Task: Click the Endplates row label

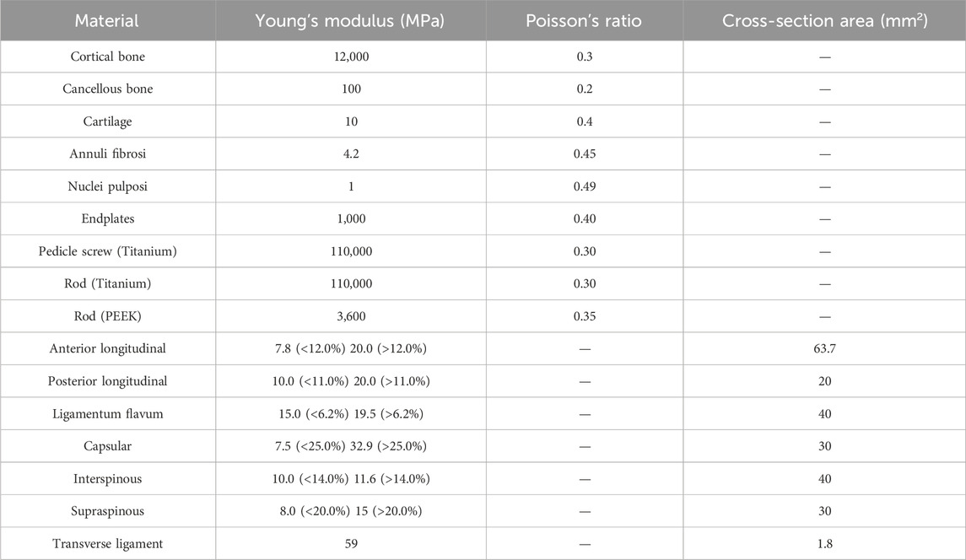Action: (x=108, y=218)
